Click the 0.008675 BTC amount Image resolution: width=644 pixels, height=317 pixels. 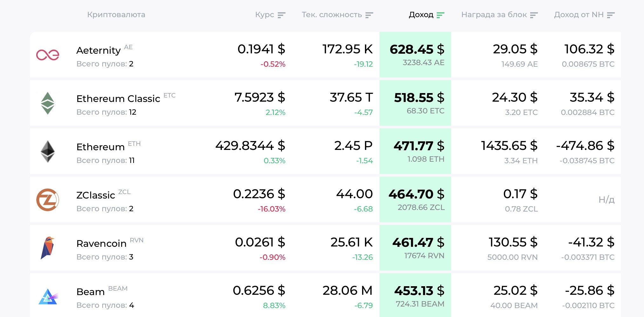pos(588,64)
